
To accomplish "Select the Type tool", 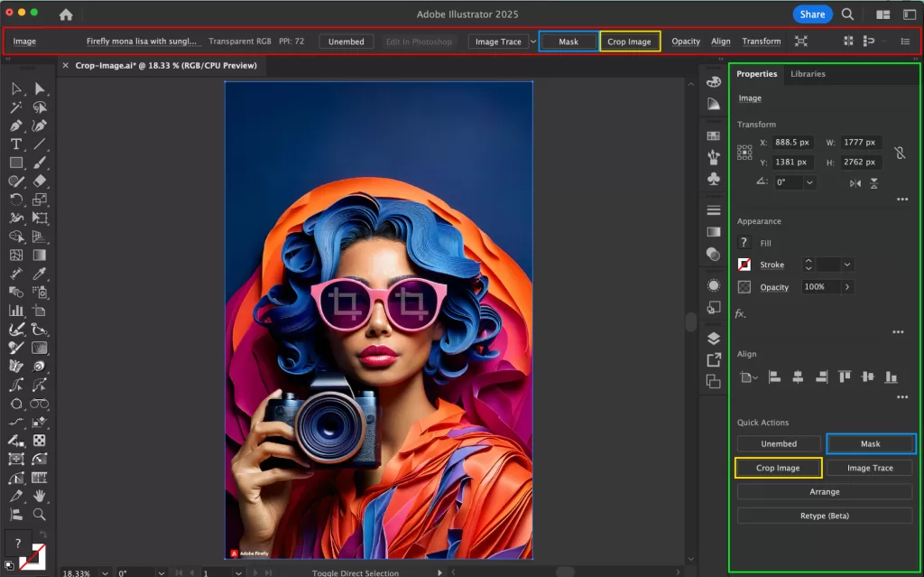I will 16,144.
